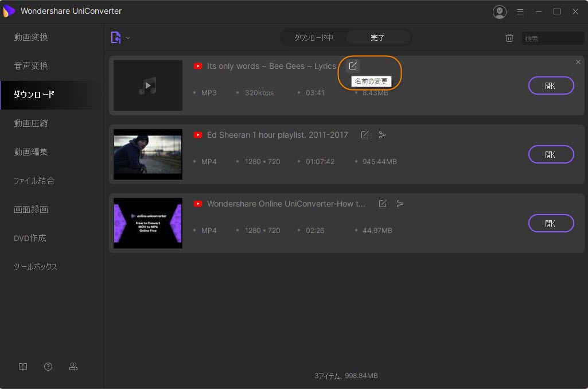Remove the Bee Gees item with X
The width and height of the screenshot is (588, 389).
coord(578,62)
